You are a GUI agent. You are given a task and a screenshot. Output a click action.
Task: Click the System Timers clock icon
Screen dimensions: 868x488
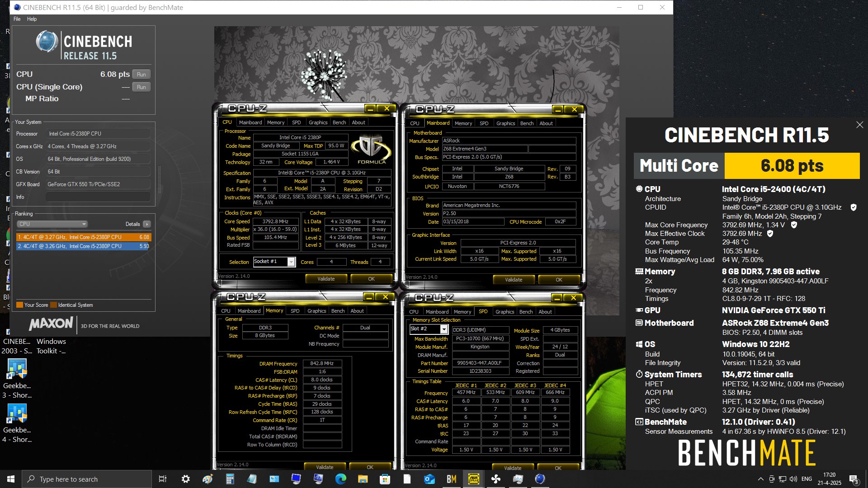(639, 374)
